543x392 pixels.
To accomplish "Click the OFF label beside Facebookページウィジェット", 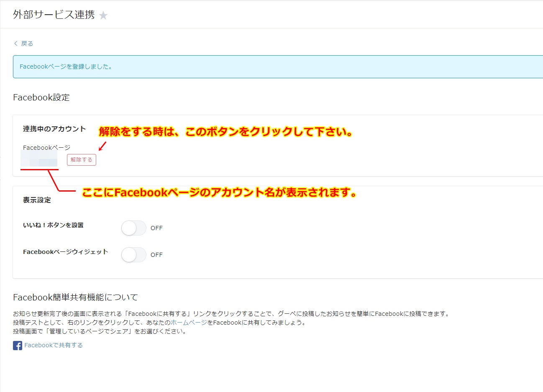I will click(156, 255).
